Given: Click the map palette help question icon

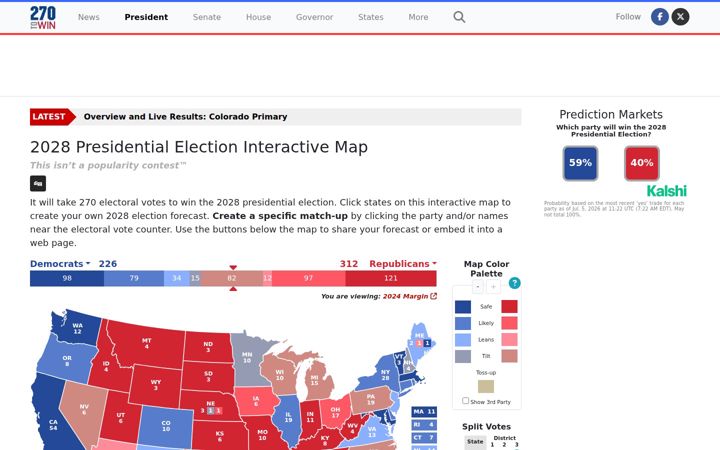Looking at the screenshot, I should click(514, 283).
